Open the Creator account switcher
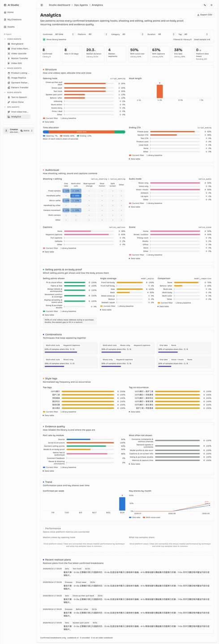The height and width of the screenshot is (644, 219). click(19, 131)
